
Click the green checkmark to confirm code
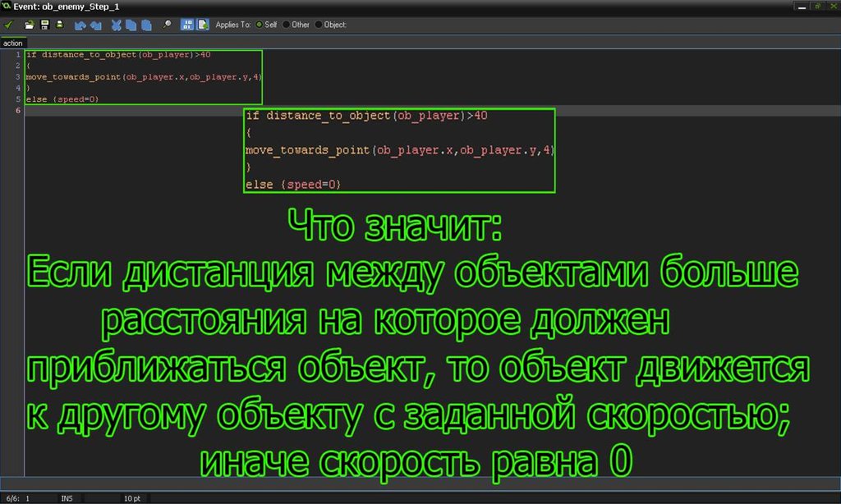tap(8, 25)
